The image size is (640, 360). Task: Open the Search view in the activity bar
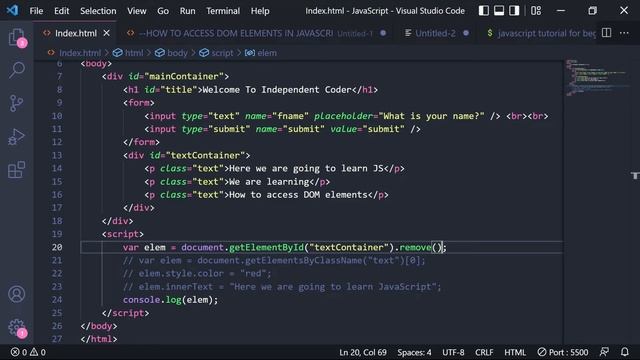17,70
